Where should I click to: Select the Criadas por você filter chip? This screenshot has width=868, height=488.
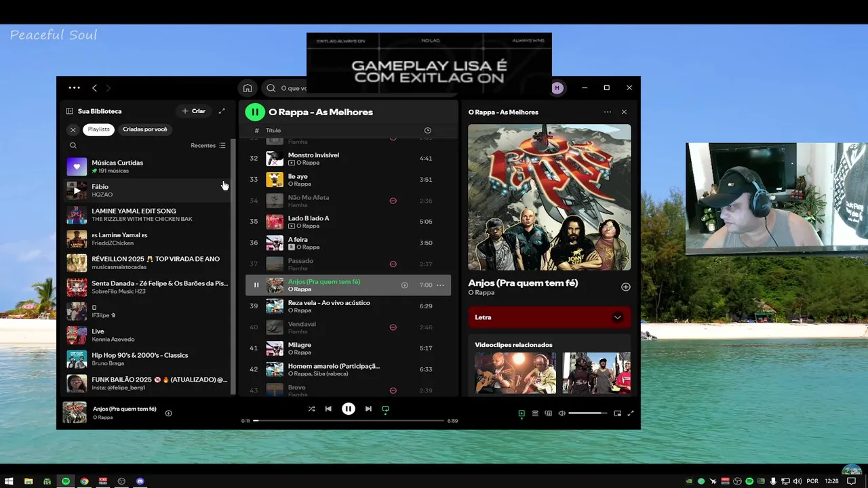pos(145,129)
